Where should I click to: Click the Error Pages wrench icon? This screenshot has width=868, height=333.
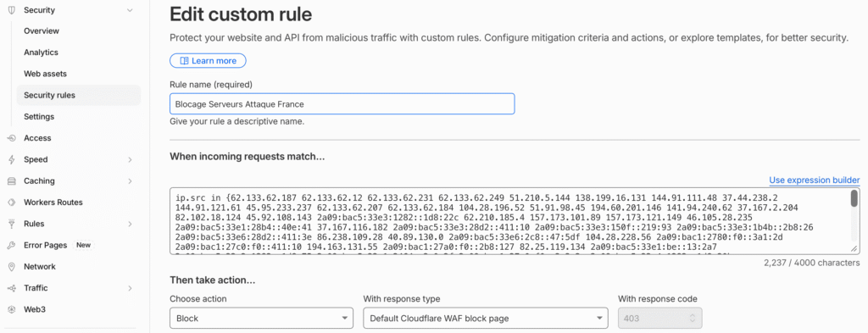(x=12, y=246)
